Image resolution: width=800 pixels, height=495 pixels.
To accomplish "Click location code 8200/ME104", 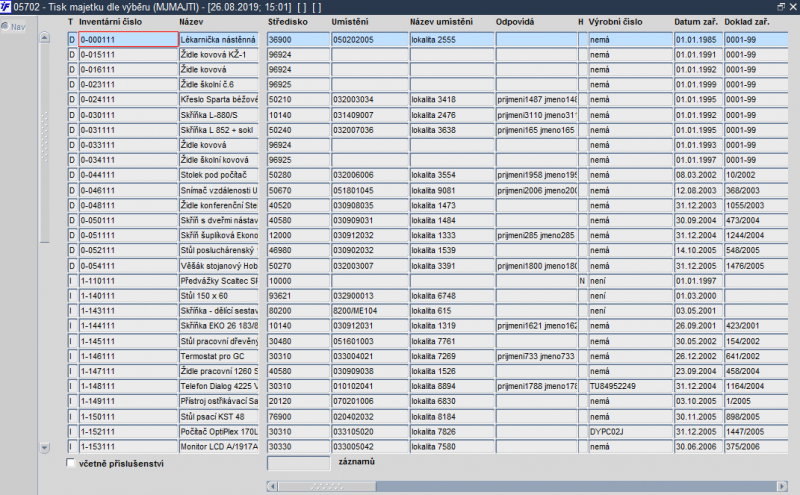I will [369, 310].
